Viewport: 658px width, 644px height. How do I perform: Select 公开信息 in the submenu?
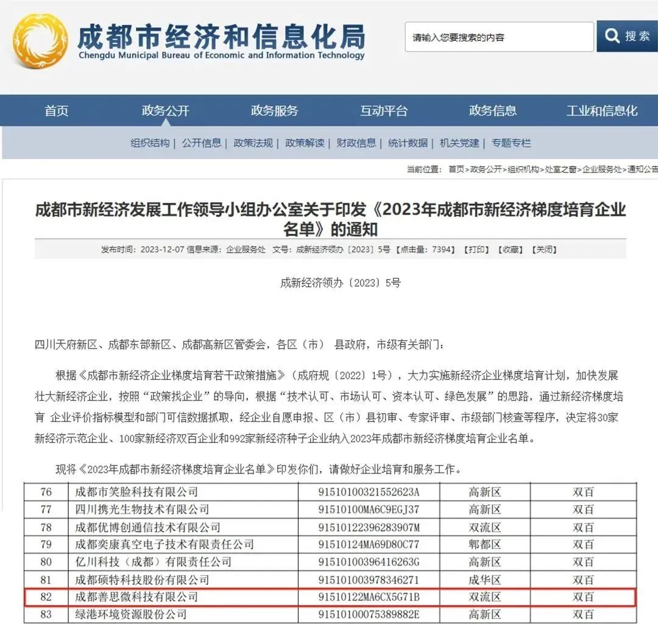point(202,143)
